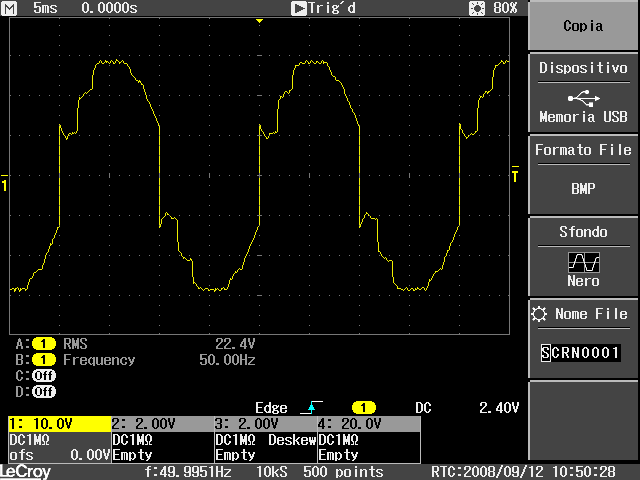Click the 500 points readout
Viewport: 640px width, 480px height.
point(343,472)
